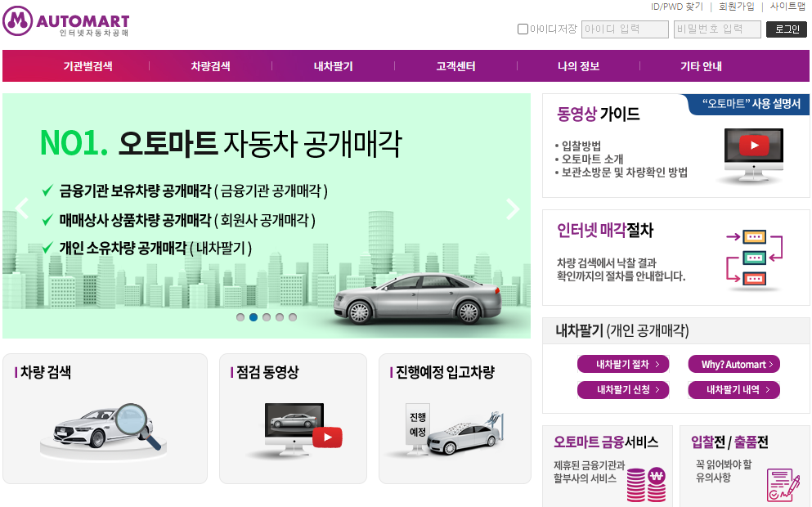
Task: Click 금융기관 보유차량 공개매각 banner line
Action: 193,191
